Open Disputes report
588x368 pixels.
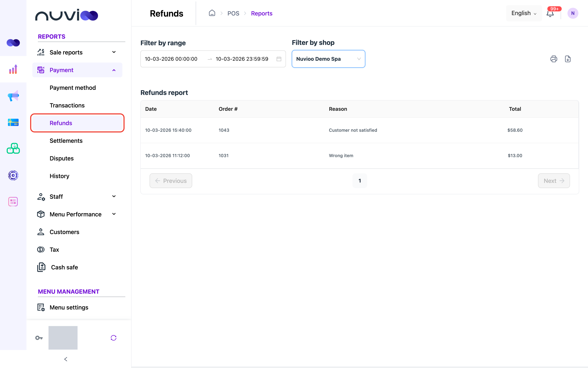62,158
